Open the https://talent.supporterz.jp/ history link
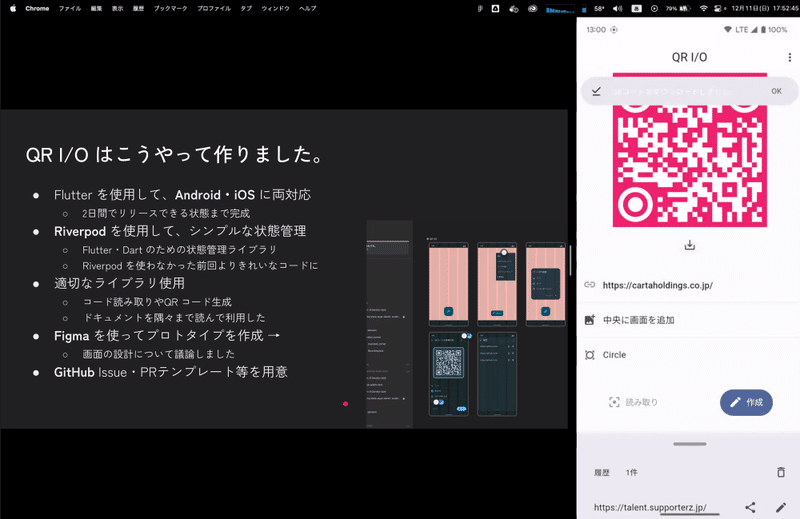The height and width of the screenshot is (519, 800). pyautogui.click(x=650, y=507)
